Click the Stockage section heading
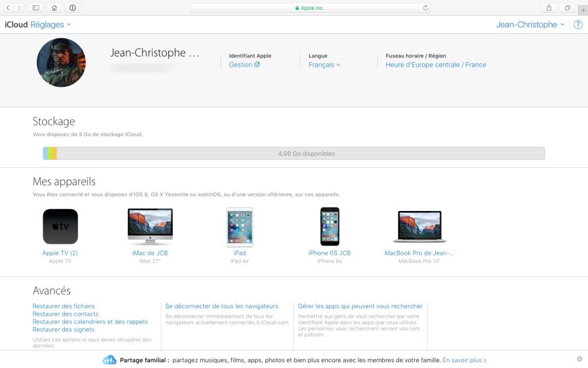588x368 pixels. pos(53,121)
